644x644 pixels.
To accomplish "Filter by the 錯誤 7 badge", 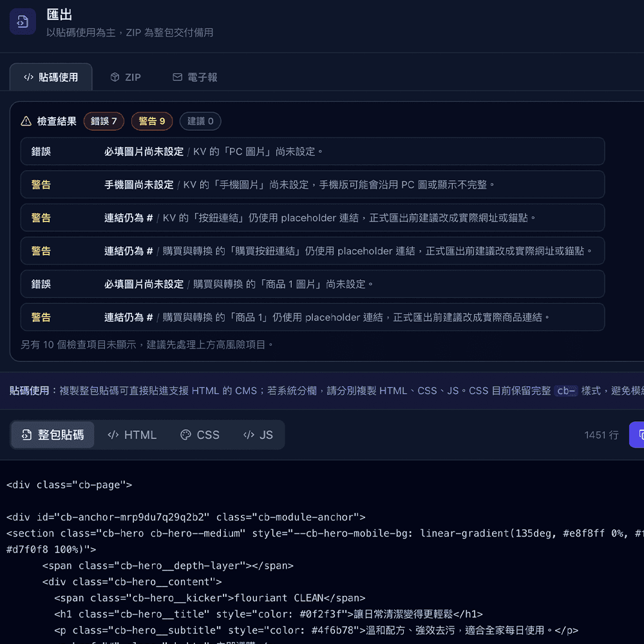I will (104, 121).
